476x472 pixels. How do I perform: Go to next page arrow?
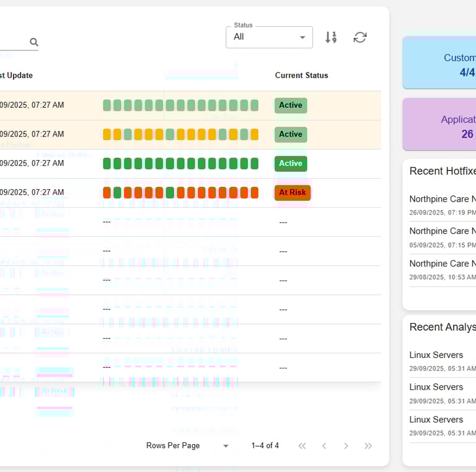pyautogui.click(x=346, y=446)
